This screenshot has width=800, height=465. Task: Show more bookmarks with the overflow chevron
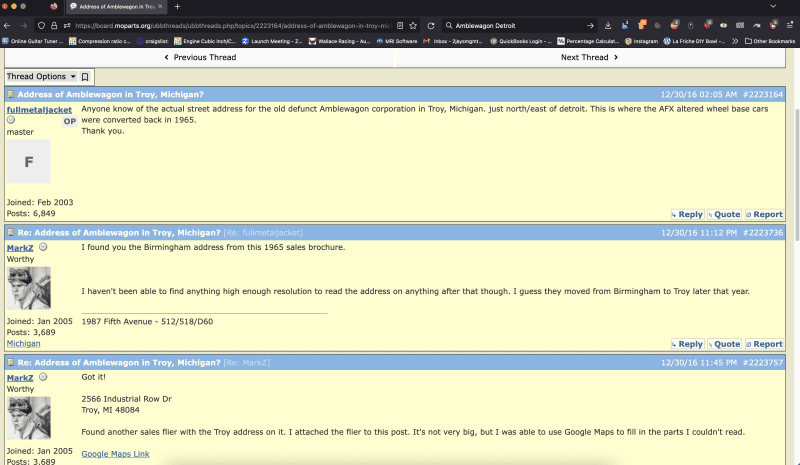[x=735, y=41]
